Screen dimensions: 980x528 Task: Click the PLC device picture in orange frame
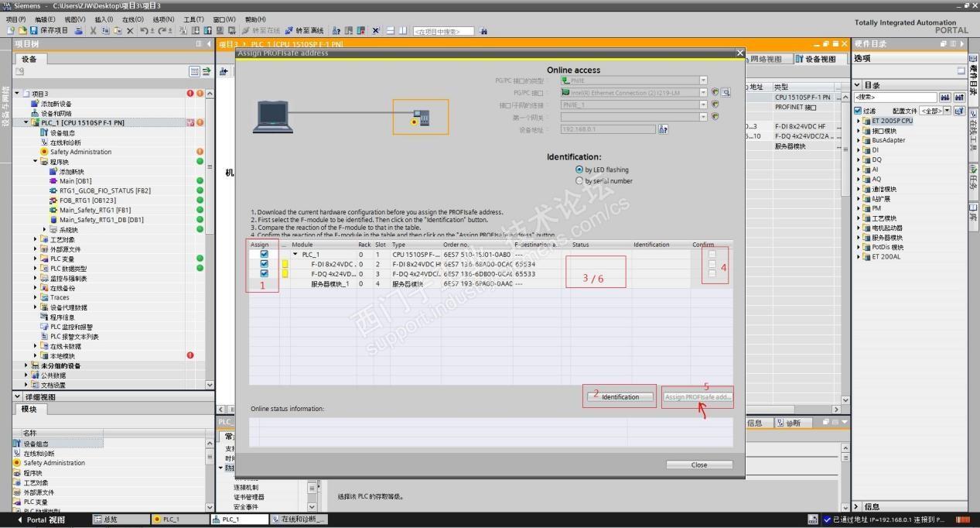(x=421, y=118)
